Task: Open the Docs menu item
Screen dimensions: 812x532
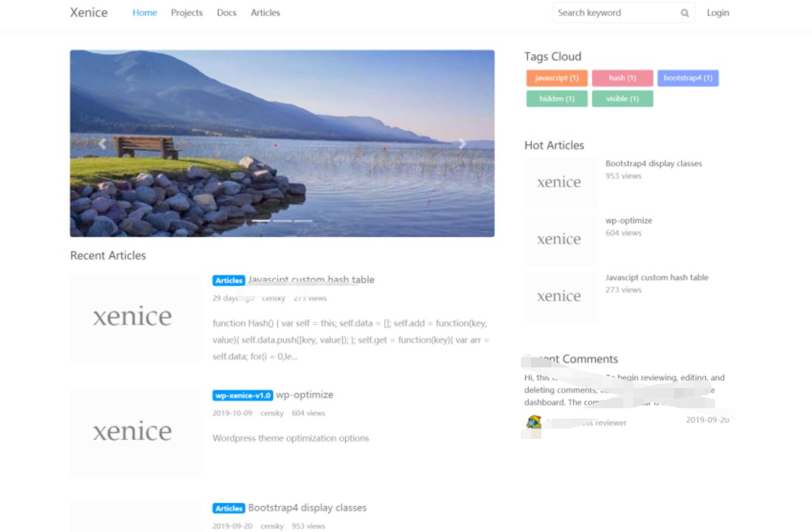Action: 227,13
